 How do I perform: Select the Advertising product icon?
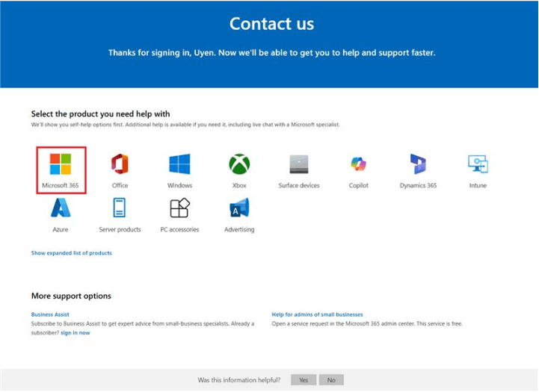[x=239, y=208]
